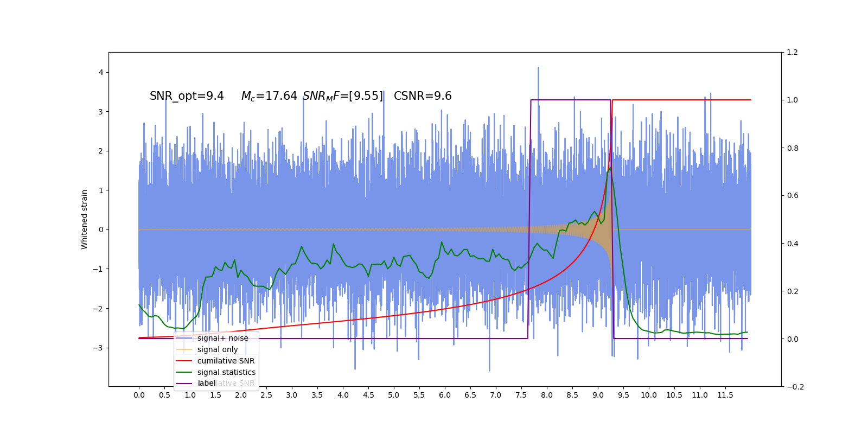This screenshot has width=868, height=434.
Task: Click the x-axis tick label 5.0
Action: [394, 395]
